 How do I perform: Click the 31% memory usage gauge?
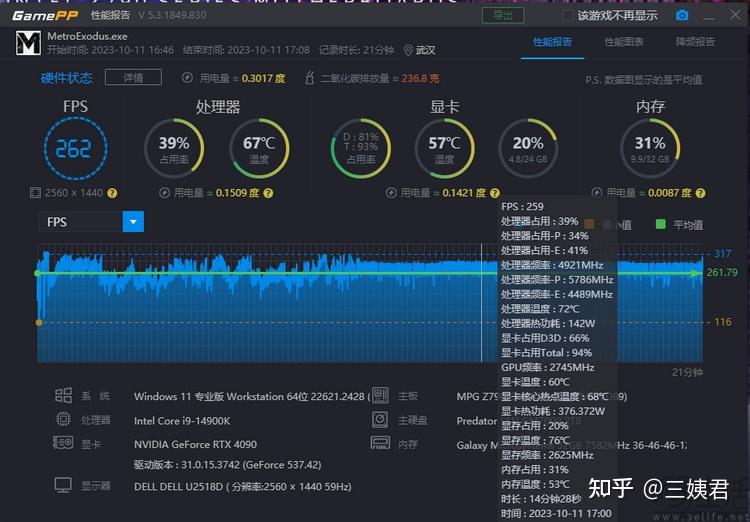[650, 148]
